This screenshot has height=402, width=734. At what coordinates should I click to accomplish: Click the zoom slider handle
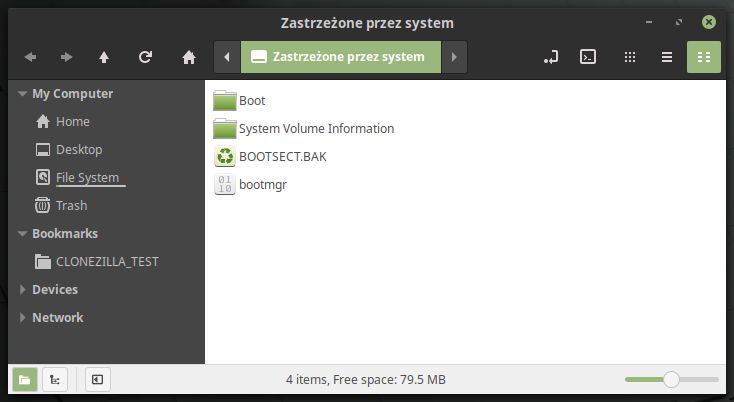coord(671,380)
